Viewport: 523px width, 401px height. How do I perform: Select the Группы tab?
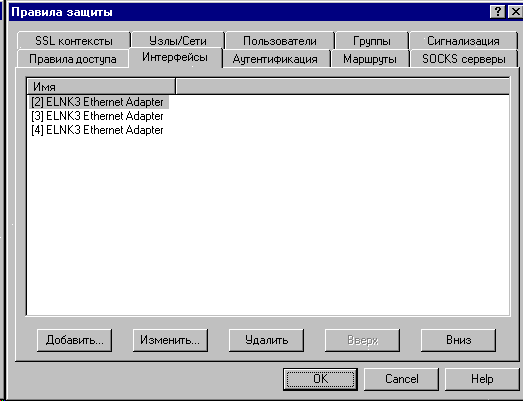pyautogui.click(x=372, y=41)
